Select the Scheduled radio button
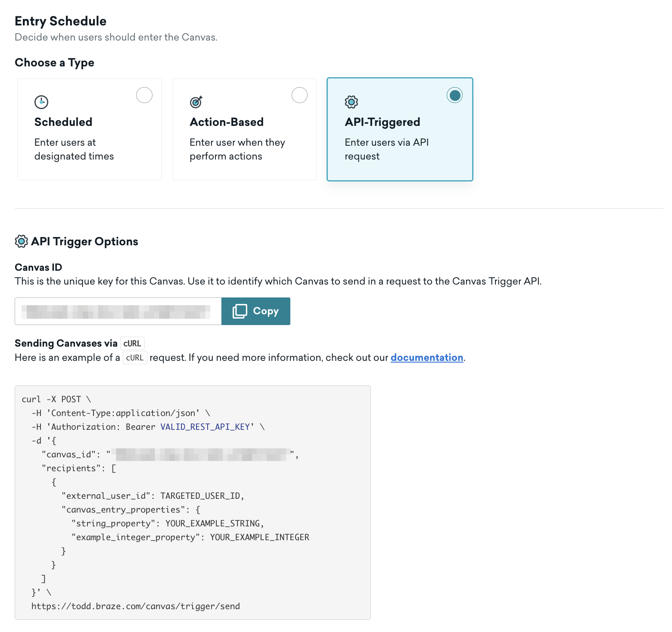Viewport: 672px width, 632px height. point(144,95)
